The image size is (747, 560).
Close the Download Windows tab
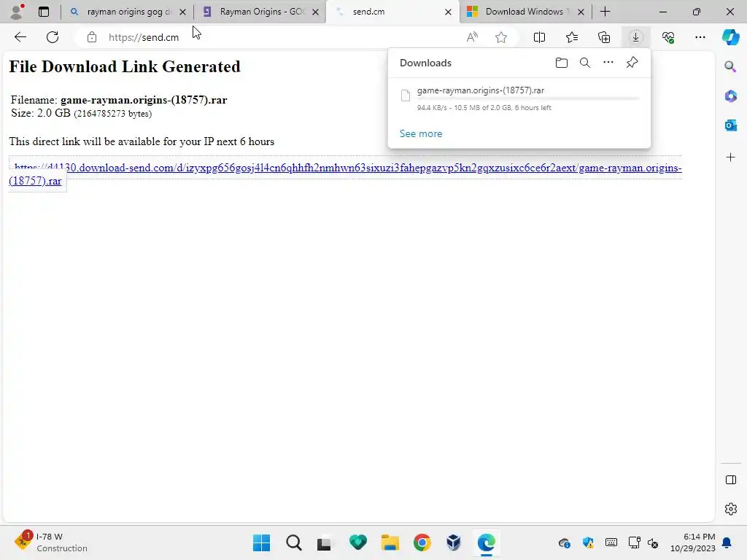click(581, 12)
